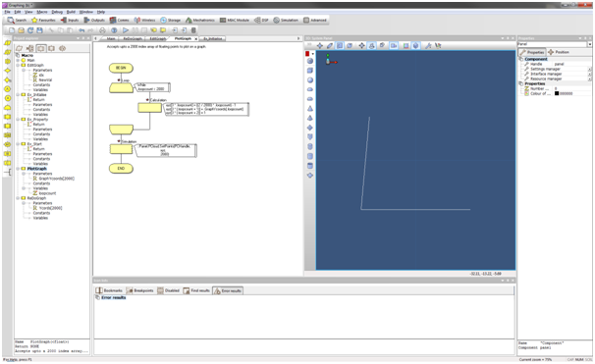The width and height of the screenshot is (595, 364).
Task: Open the Breakpoints tab in the bottom panel
Action: pyautogui.click(x=140, y=290)
